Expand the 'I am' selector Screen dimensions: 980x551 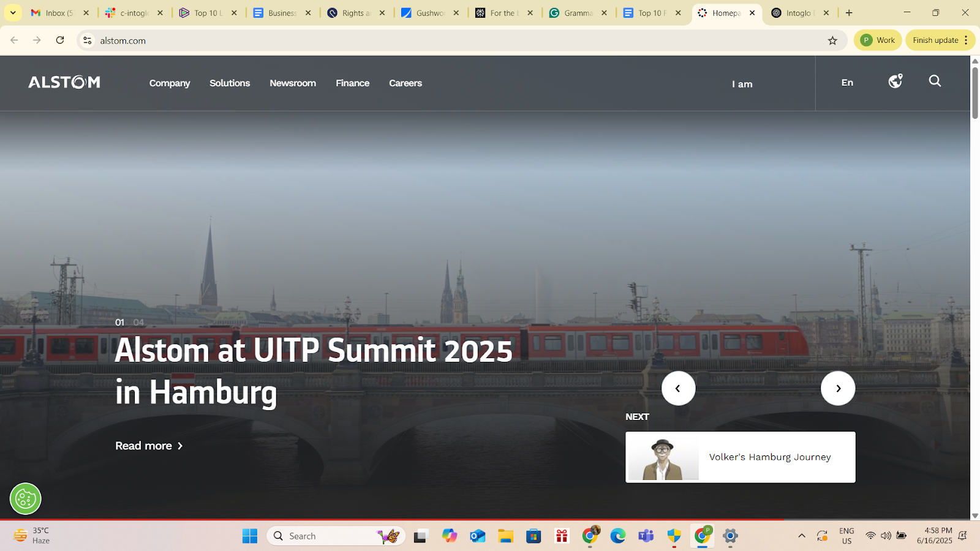coord(742,84)
